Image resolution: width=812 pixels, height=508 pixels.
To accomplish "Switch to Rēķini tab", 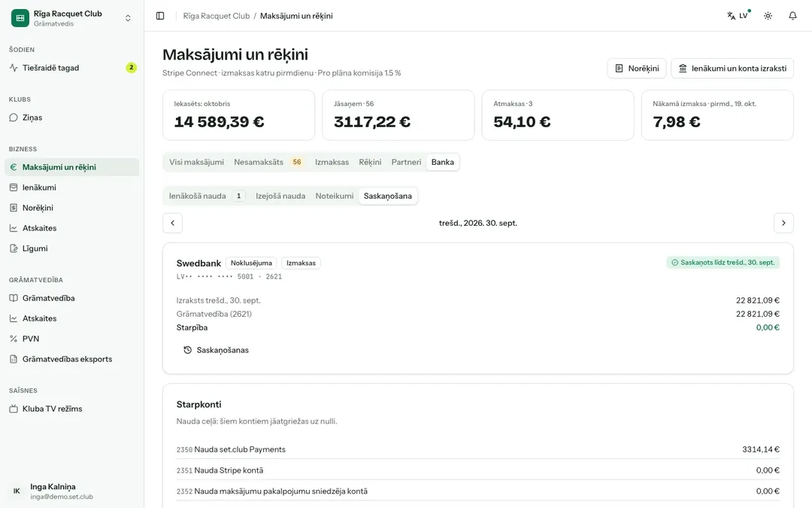I will tap(370, 163).
